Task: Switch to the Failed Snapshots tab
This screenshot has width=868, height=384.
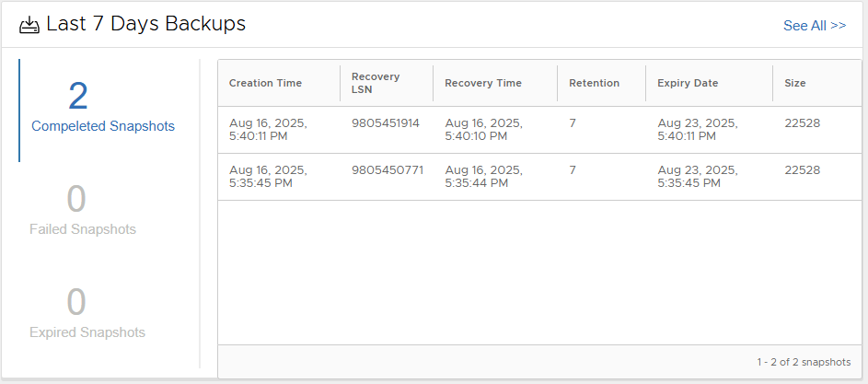Action: pos(83,229)
